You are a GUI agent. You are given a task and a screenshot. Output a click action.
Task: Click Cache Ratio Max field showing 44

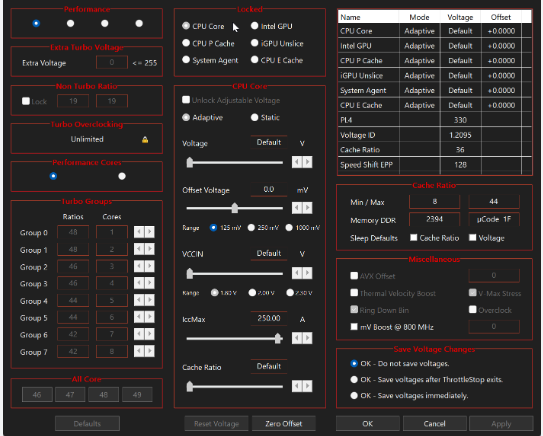(x=493, y=202)
